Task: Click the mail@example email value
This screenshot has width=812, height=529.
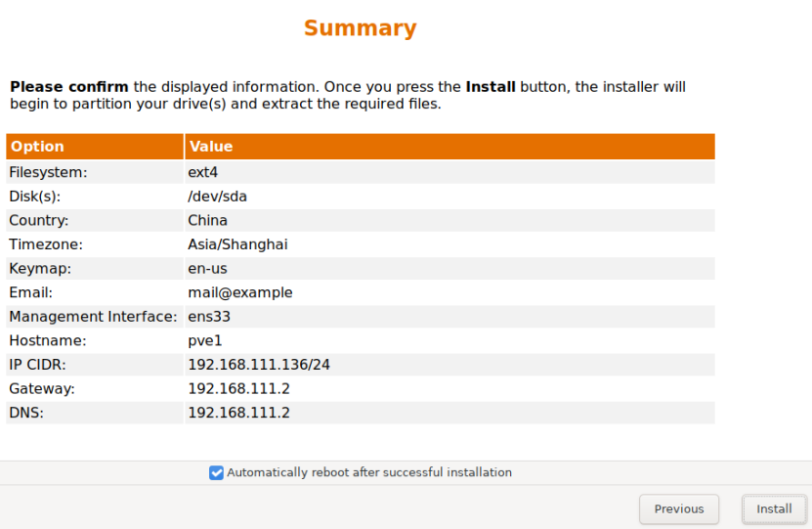Action: pyautogui.click(x=239, y=292)
